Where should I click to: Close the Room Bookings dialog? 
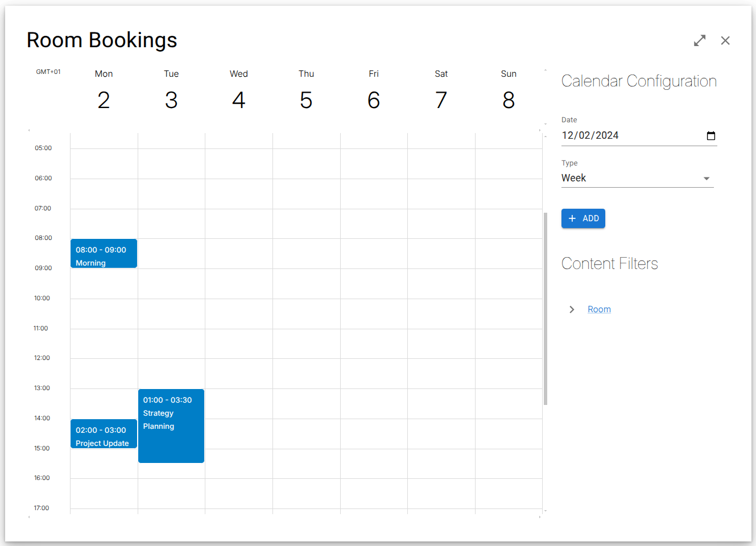(x=725, y=40)
